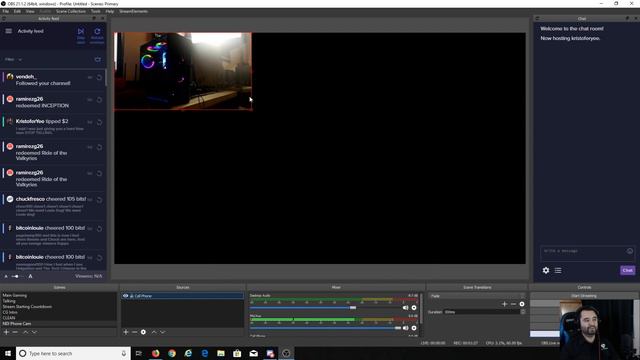Open emote picker in chat message box

pyautogui.click(x=630, y=251)
